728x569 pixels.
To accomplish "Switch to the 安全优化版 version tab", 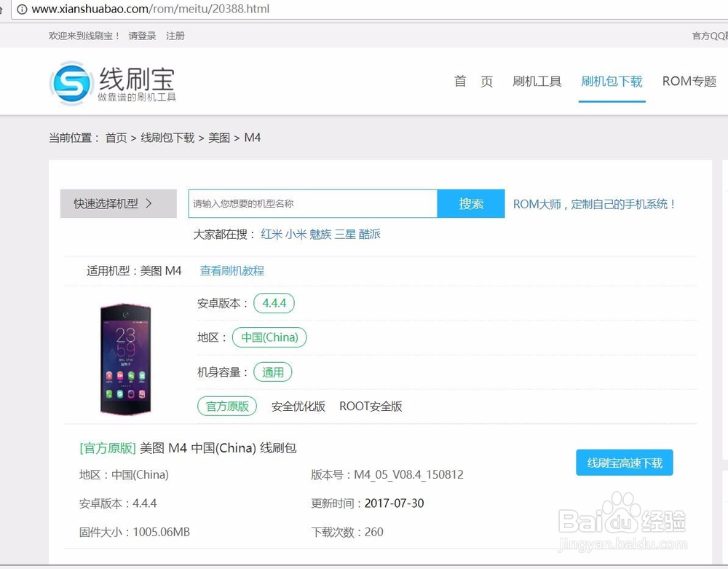I will pyautogui.click(x=298, y=406).
